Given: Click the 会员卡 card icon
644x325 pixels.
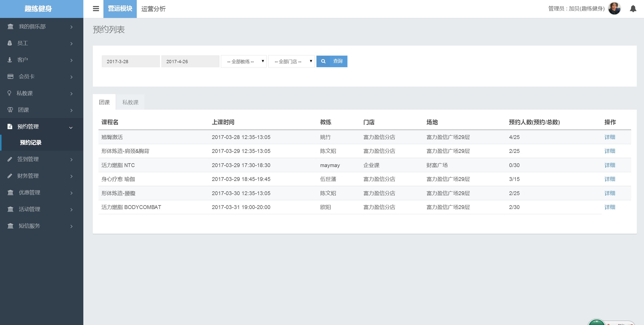Looking at the screenshot, I should point(10,77).
